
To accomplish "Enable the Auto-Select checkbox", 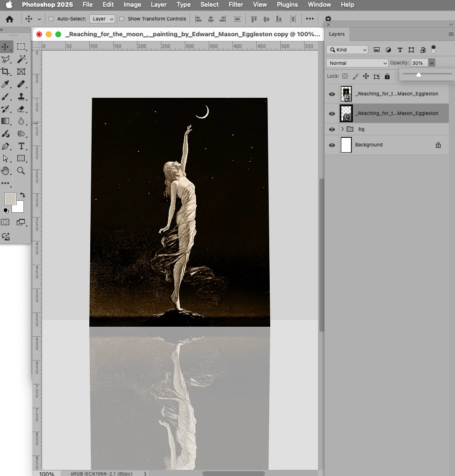I will coord(51,19).
